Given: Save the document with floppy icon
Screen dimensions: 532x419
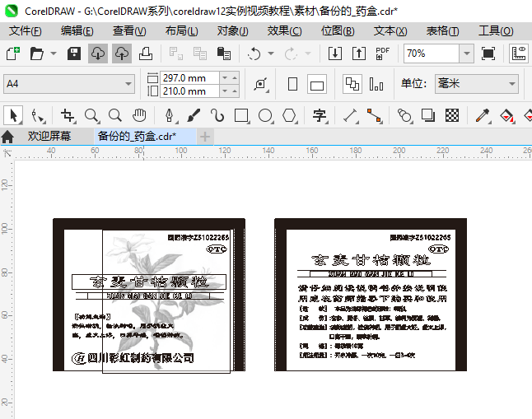Looking at the screenshot, I should (x=74, y=54).
